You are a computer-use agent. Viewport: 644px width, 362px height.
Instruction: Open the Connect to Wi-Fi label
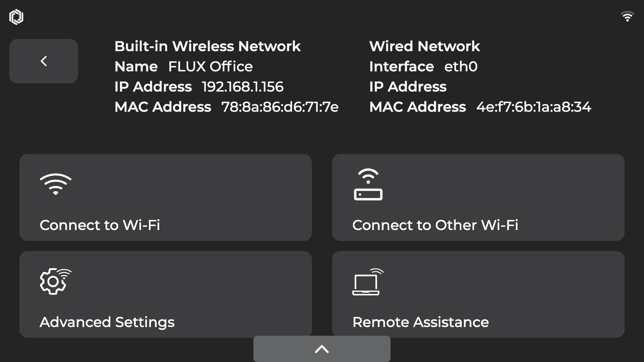[100, 225]
